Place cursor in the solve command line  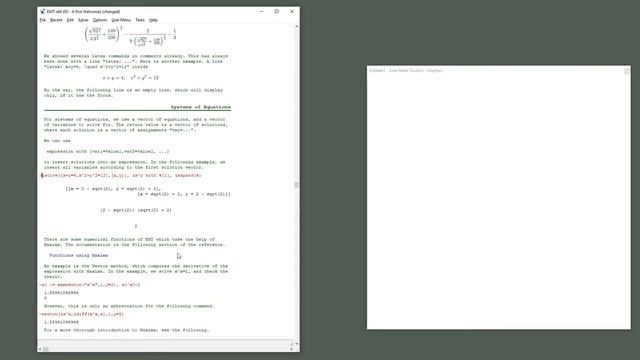[x=121, y=176]
